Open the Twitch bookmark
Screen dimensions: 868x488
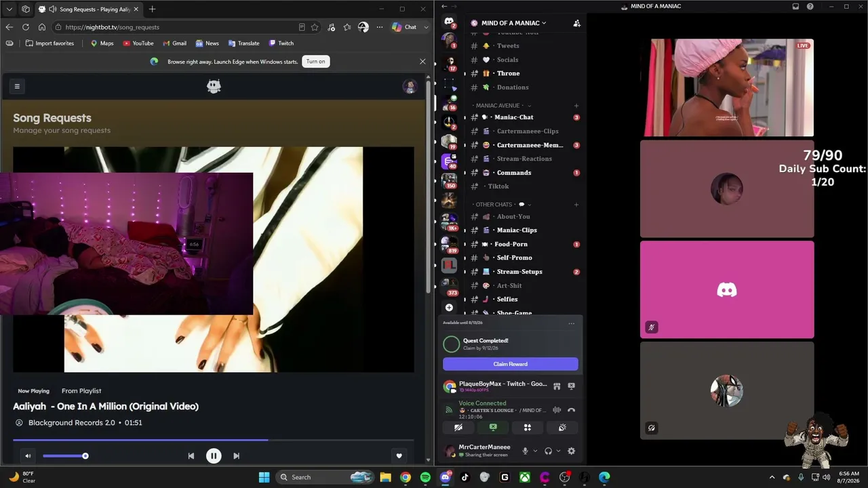(281, 43)
